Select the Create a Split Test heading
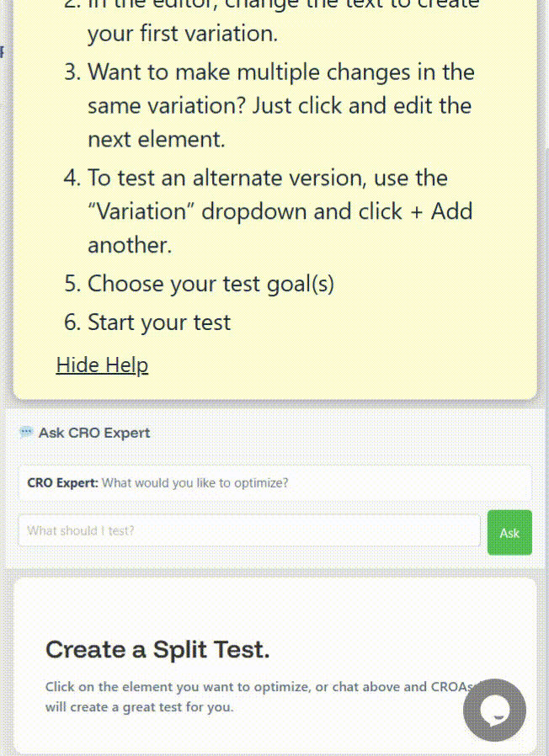 [x=157, y=649]
